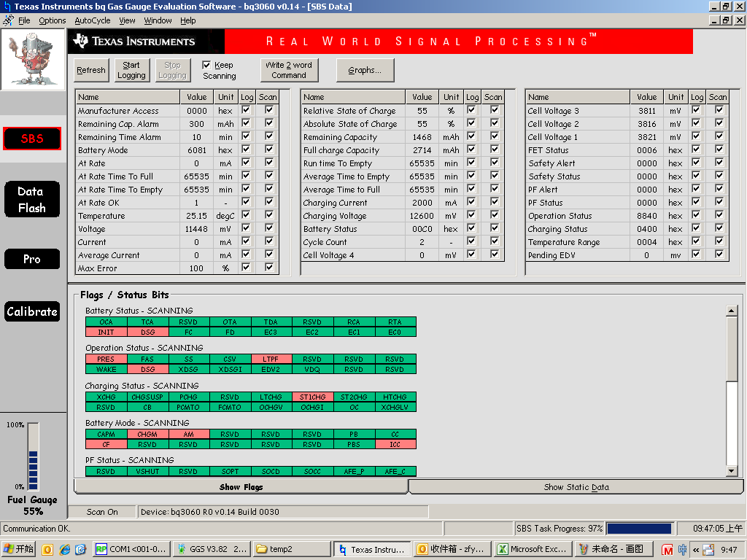Click Full charge Capacity row name
This screenshot has width=747, height=560.
341,150
